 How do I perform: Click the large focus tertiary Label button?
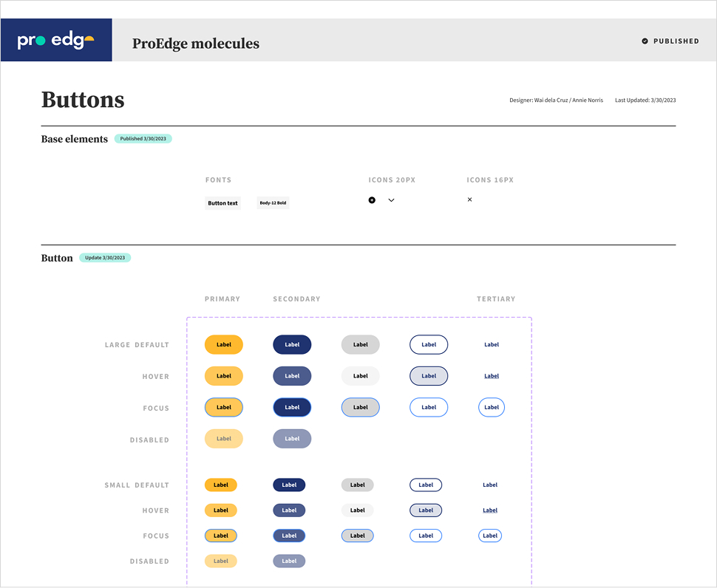click(492, 407)
